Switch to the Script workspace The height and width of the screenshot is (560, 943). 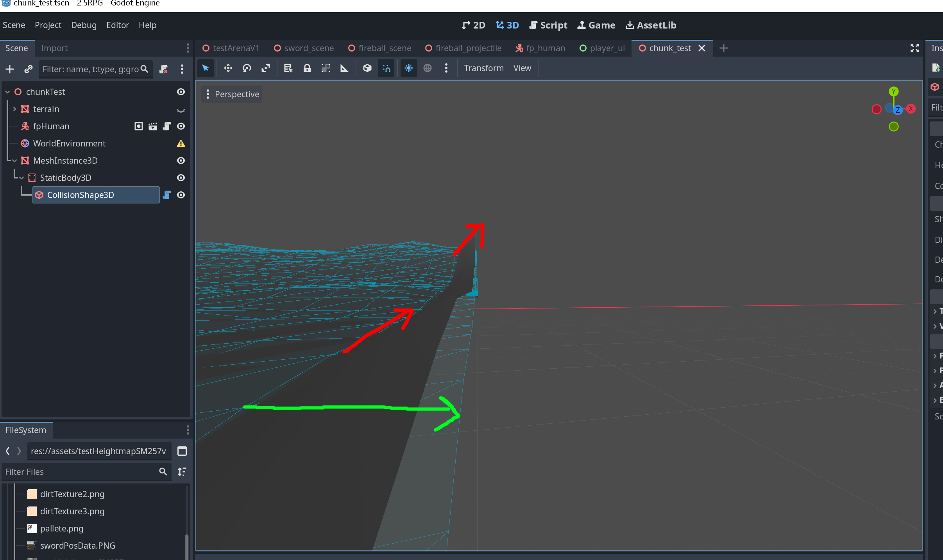[548, 25]
